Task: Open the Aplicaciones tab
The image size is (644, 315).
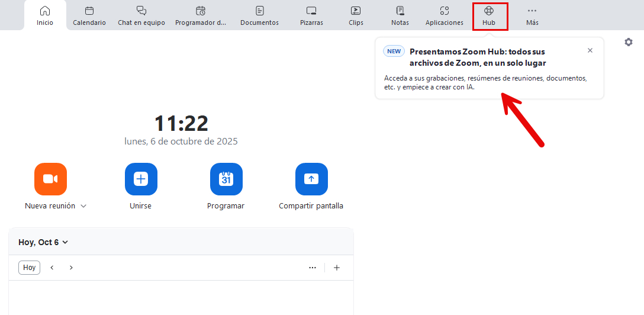Action: coord(445,16)
